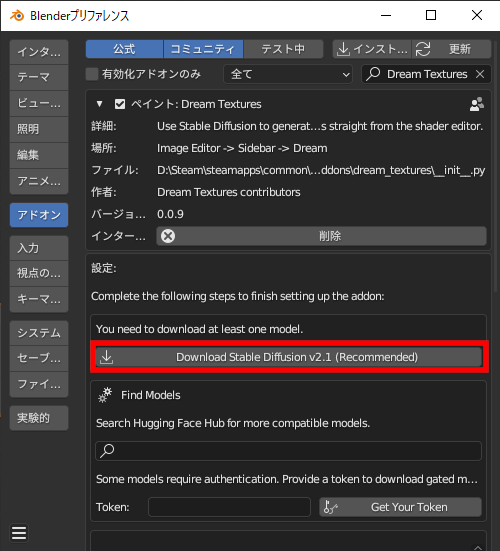Click the location text Image Editor -> Sidebar -> Dream
500x551 pixels.
pyautogui.click(x=242, y=148)
